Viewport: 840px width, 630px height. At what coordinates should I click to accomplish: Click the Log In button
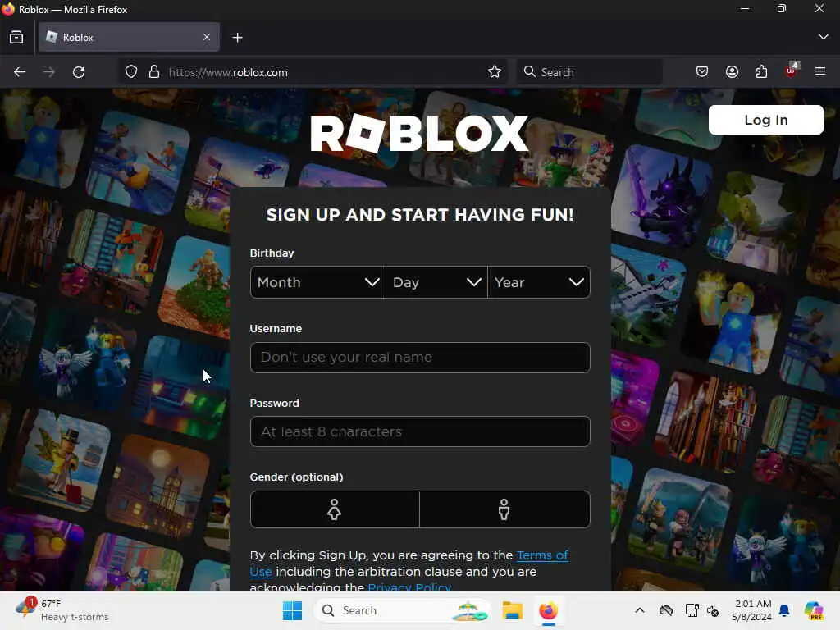coord(765,120)
